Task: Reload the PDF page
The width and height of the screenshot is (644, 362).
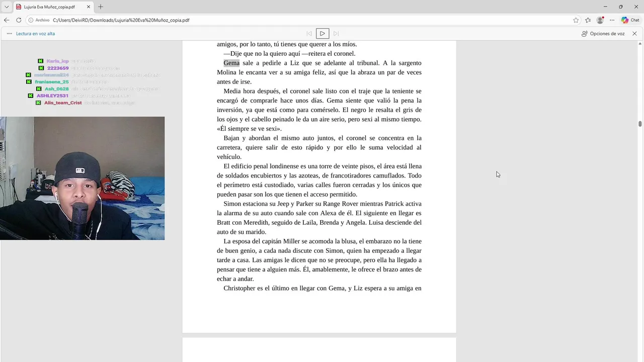Action: (19, 20)
